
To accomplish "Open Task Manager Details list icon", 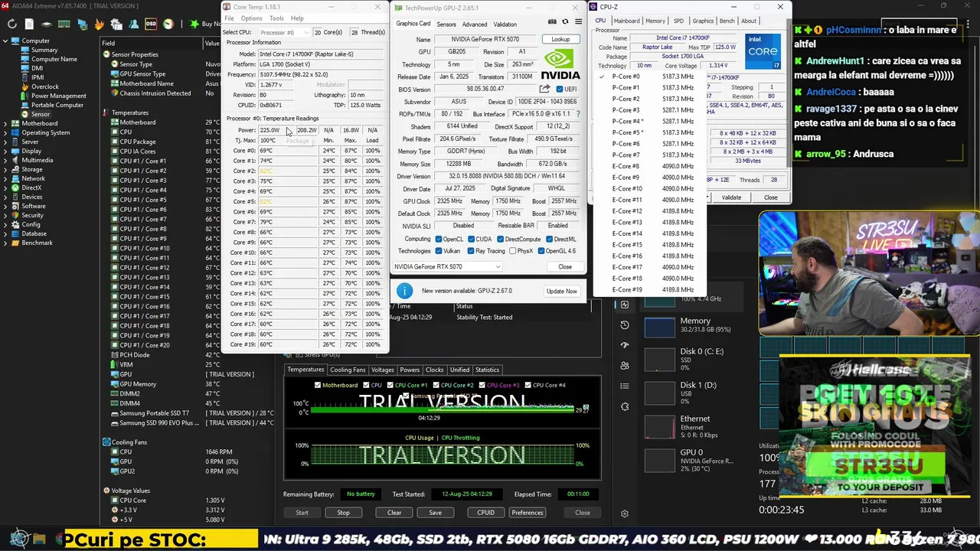I will click(x=625, y=386).
